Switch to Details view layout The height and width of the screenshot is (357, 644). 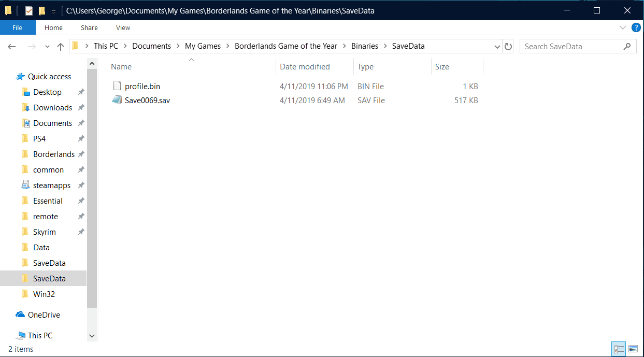(618, 349)
